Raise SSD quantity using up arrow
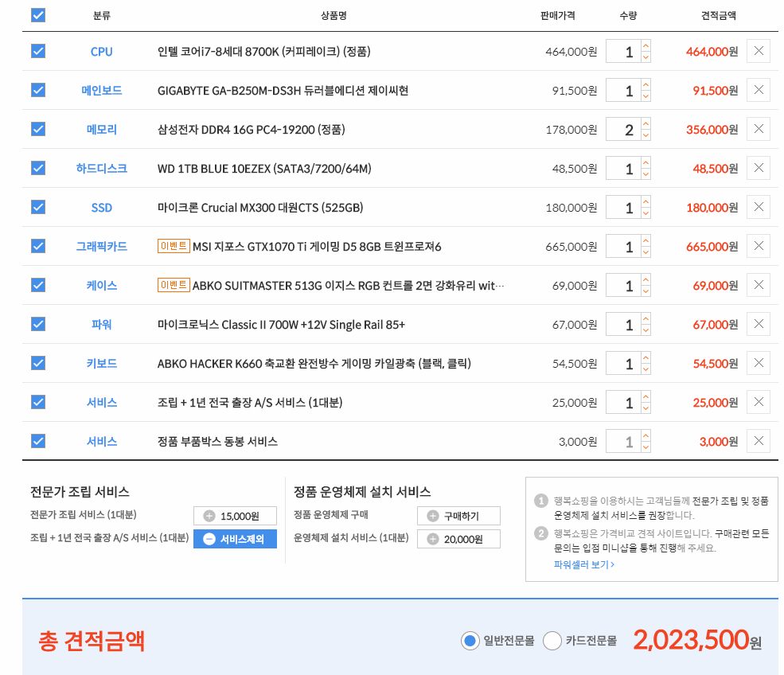The width and height of the screenshot is (784, 675). pyautogui.click(x=646, y=201)
